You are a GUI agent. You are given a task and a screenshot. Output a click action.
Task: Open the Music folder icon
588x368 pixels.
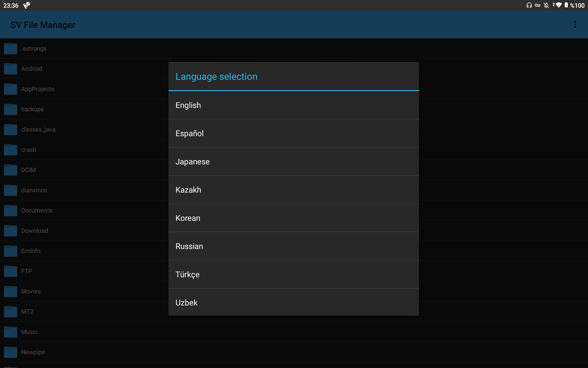point(10,332)
